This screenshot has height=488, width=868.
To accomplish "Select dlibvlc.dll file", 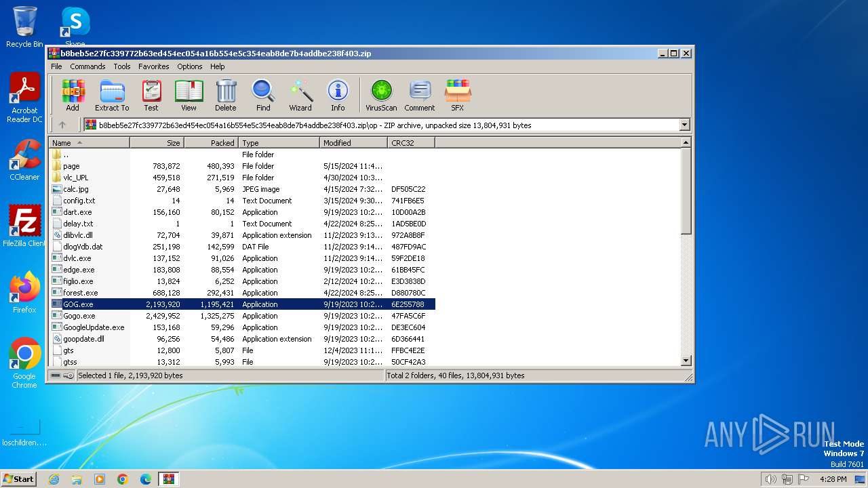I will coord(242,235).
